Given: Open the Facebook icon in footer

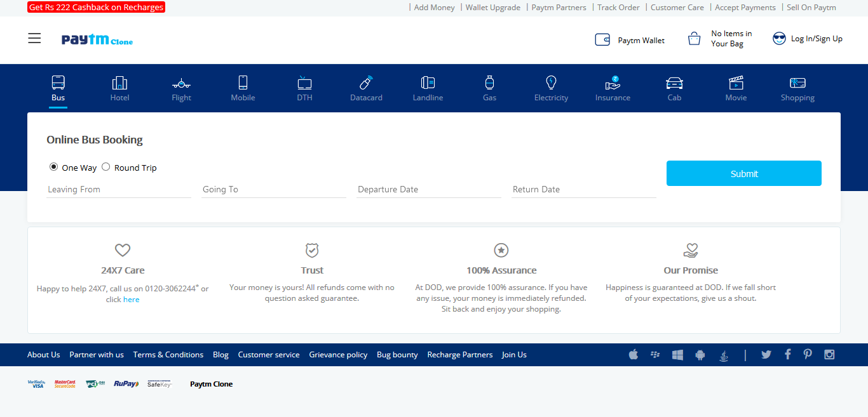Looking at the screenshot, I should (788, 354).
